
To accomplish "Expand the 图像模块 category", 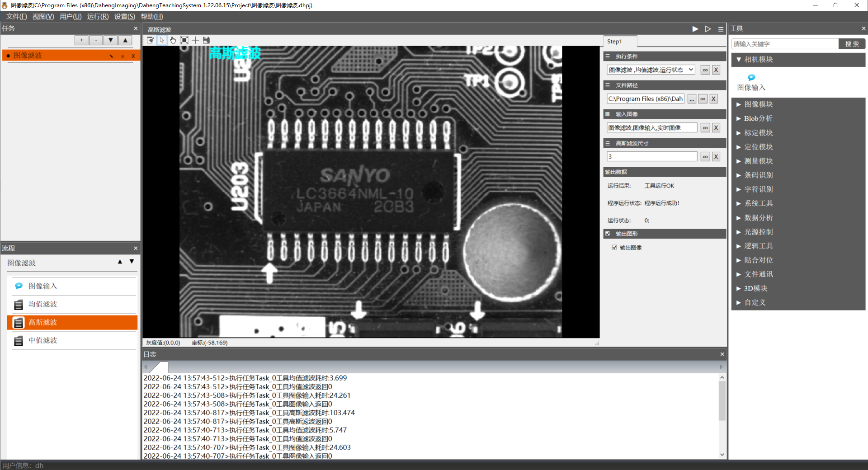I will point(798,104).
